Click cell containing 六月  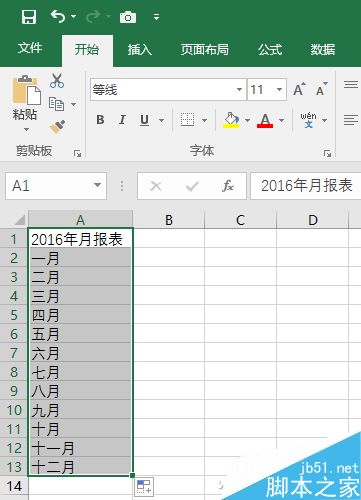(80, 353)
